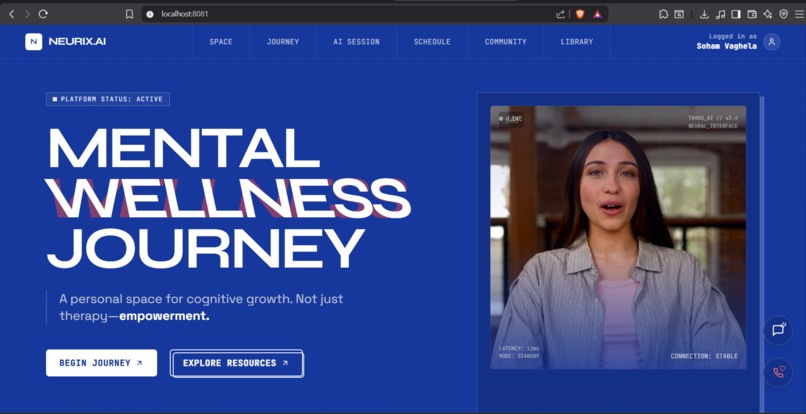Open the Journey nav item
Viewport: 806px width, 414px height.
(x=283, y=42)
